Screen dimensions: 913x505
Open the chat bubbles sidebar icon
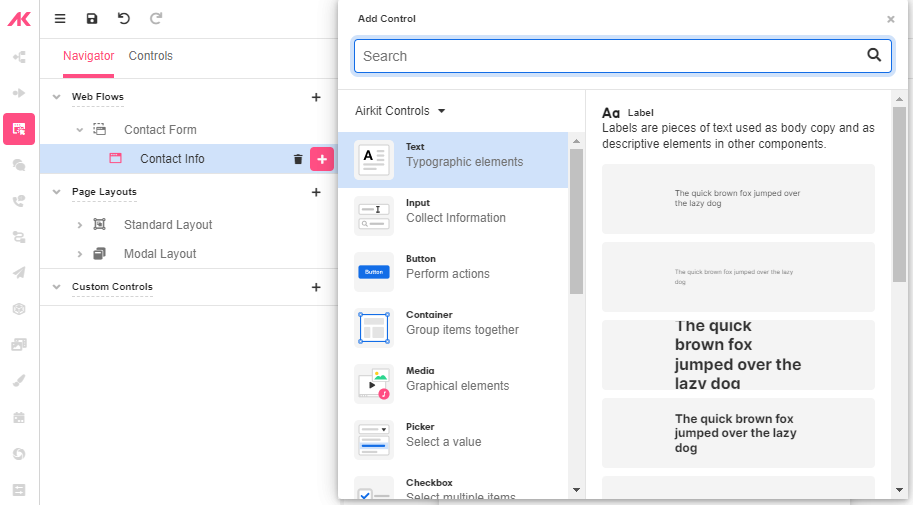[x=19, y=165]
